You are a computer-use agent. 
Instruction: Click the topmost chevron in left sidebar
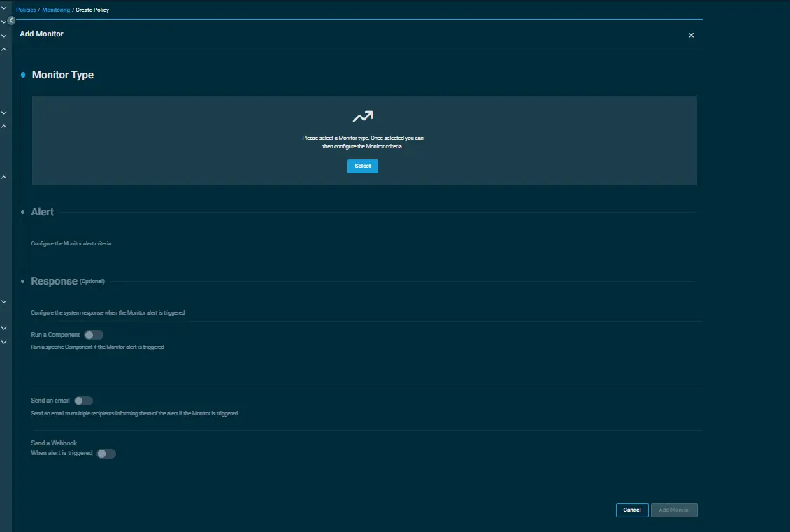[3, 8]
